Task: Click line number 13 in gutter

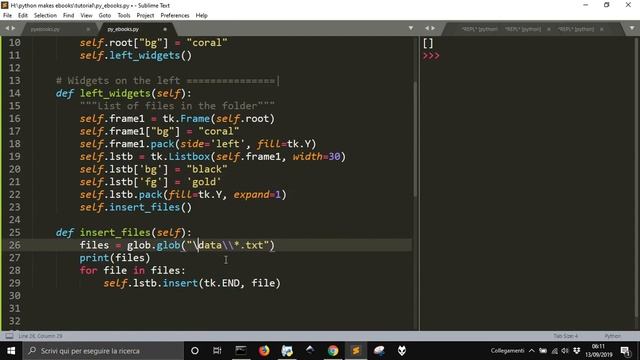Action: coord(15,80)
